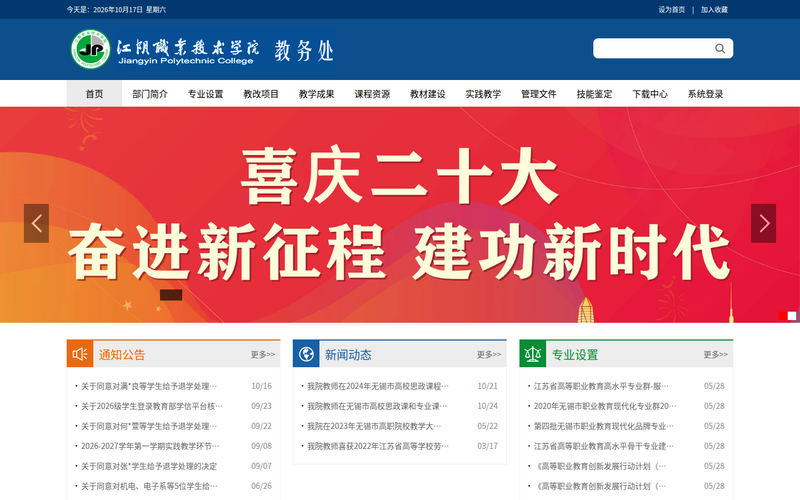This screenshot has height=500, width=800.
Task: Click date 03/17 in 新闻动态 list
Action: coord(487,446)
